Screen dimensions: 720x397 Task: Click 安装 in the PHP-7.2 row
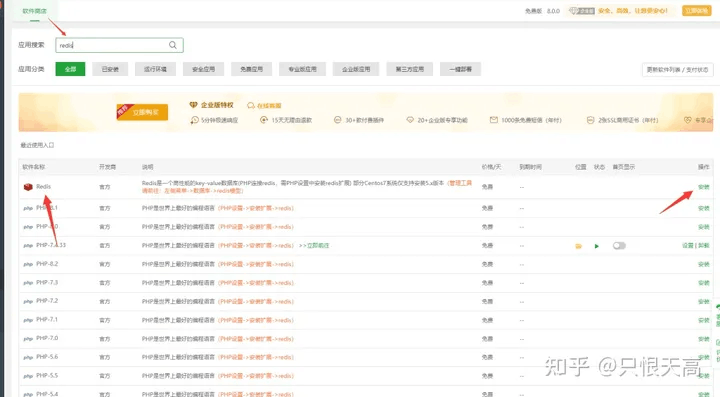[703, 302]
